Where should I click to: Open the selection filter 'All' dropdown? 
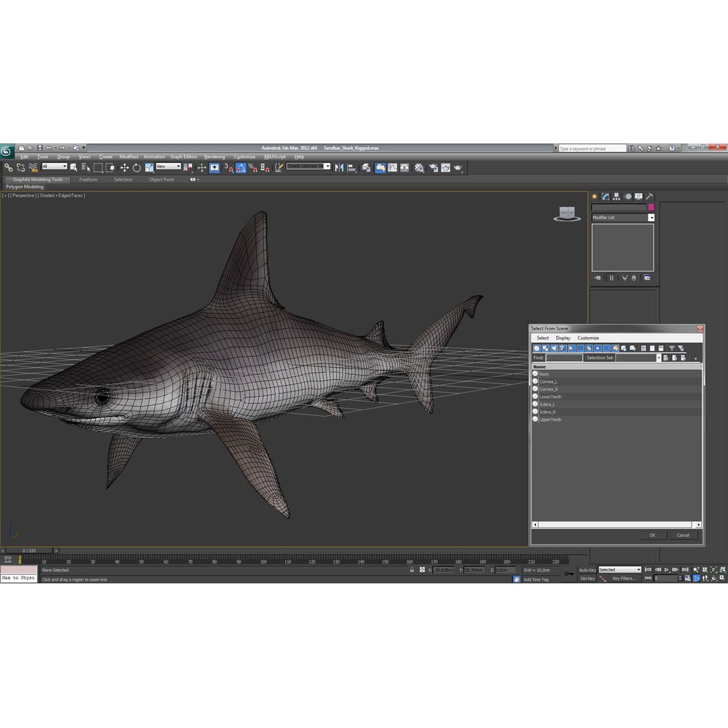tap(55, 166)
